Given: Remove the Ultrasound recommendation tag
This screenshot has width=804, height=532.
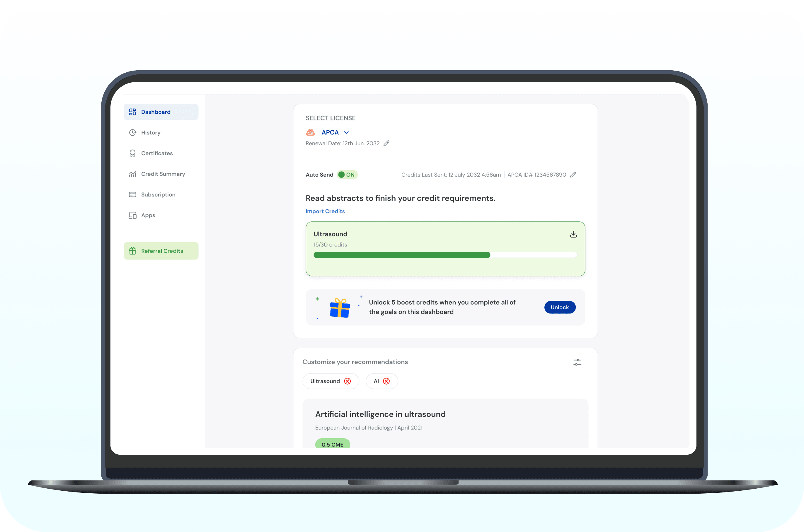Looking at the screenshot, I should tap(348, 381).
